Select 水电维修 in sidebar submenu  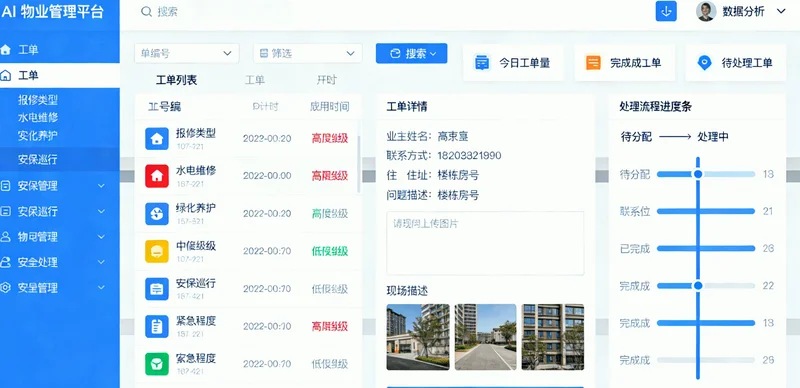click(38, 117)
